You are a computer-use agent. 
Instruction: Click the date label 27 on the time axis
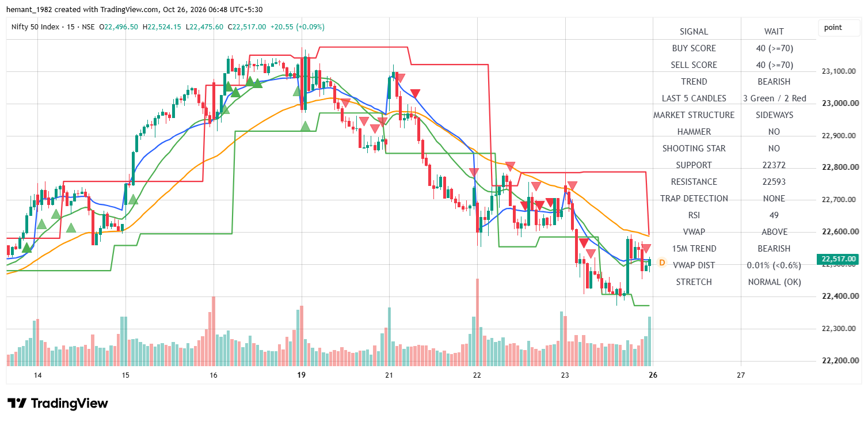pyautogui.click(x=741, y=375)
